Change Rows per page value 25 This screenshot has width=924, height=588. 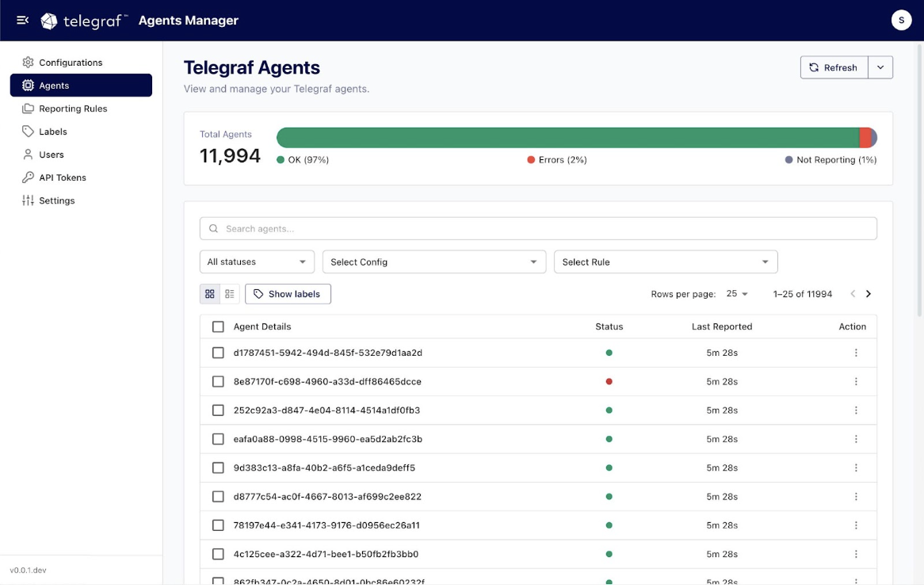(737, 293)
